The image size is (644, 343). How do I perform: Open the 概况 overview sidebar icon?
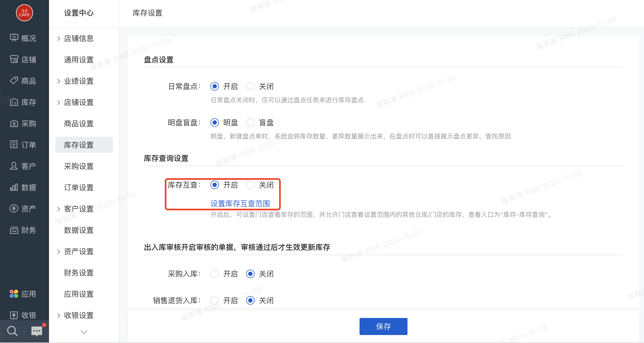pyautogui.click(x=14, y=38)
